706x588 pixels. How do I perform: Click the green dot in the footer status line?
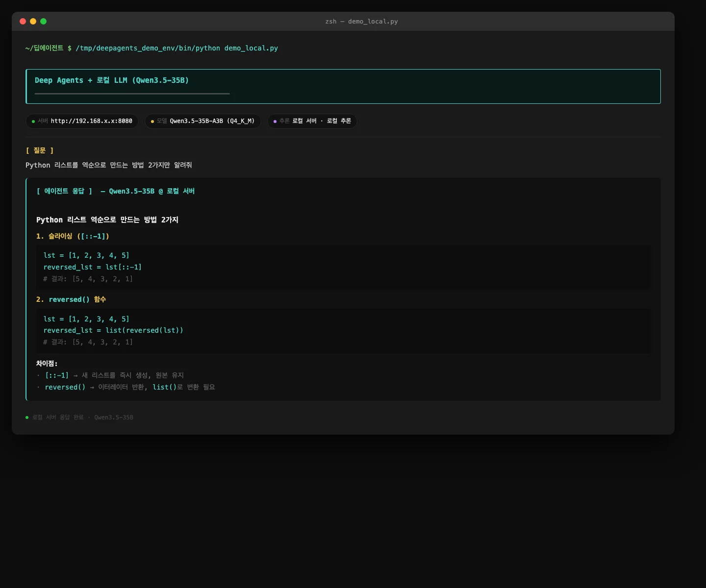coord(27,417)
